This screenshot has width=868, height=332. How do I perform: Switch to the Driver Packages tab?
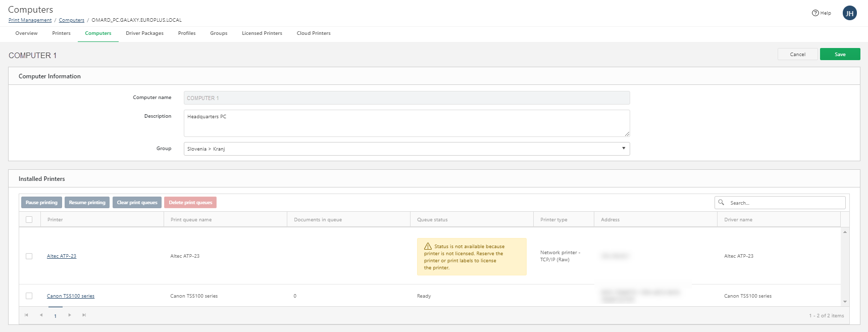click(x=144, y=33)
